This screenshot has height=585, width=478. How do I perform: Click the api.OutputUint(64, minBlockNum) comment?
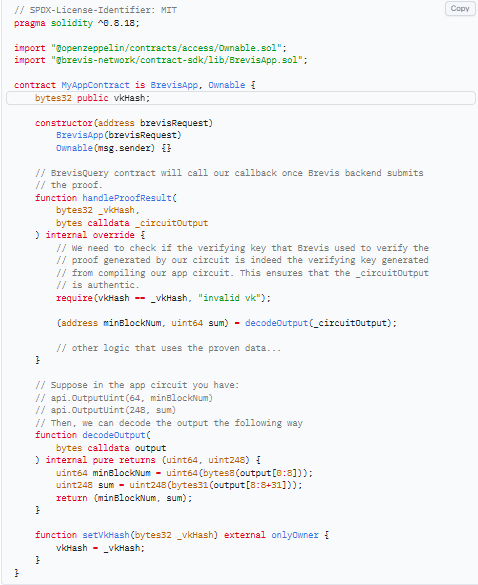(124, 398)
